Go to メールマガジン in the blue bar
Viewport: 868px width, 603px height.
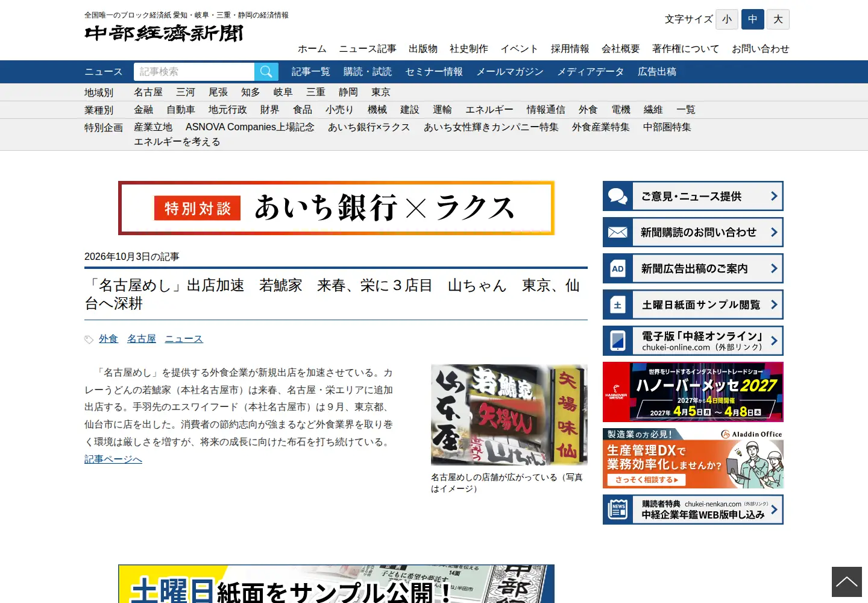510,72
